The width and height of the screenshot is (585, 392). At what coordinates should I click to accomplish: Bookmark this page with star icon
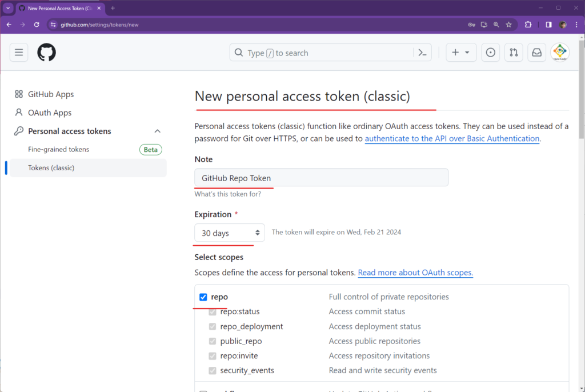[508, 25]
